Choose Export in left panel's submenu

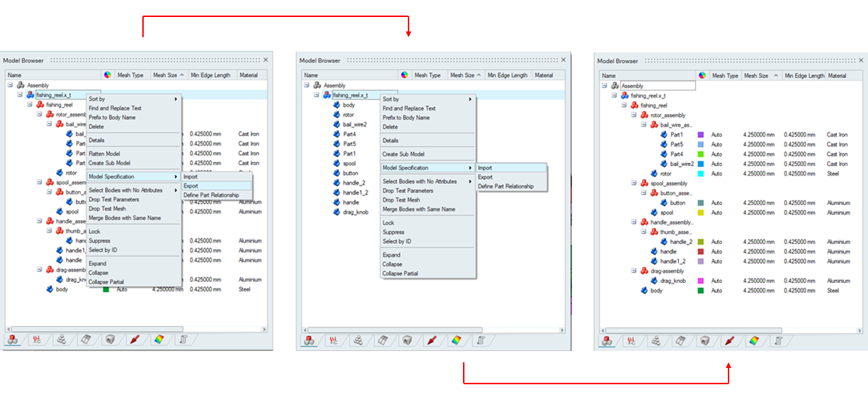tap(191, 185)
